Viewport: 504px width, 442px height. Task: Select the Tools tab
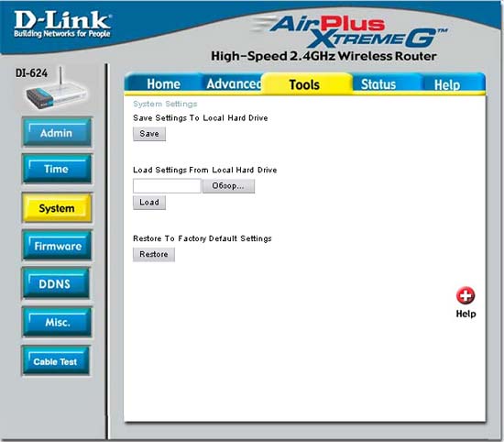[304, 84]
